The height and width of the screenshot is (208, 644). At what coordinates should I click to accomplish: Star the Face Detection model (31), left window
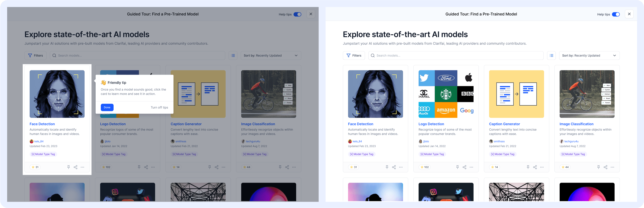tap(35, 167)
